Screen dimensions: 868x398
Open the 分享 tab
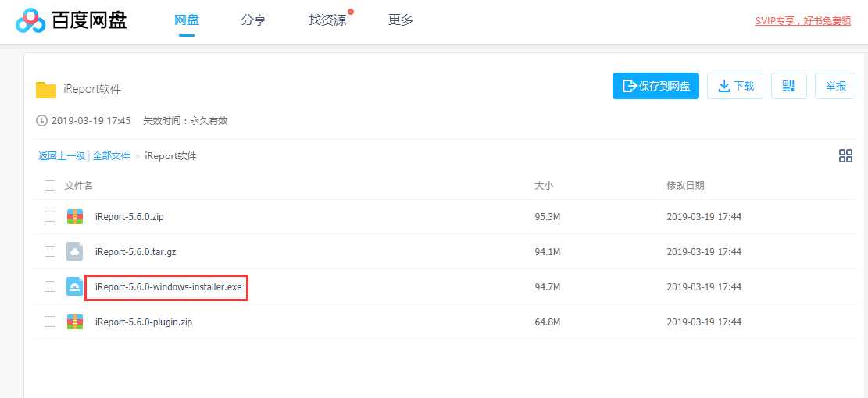click(254, 20)
